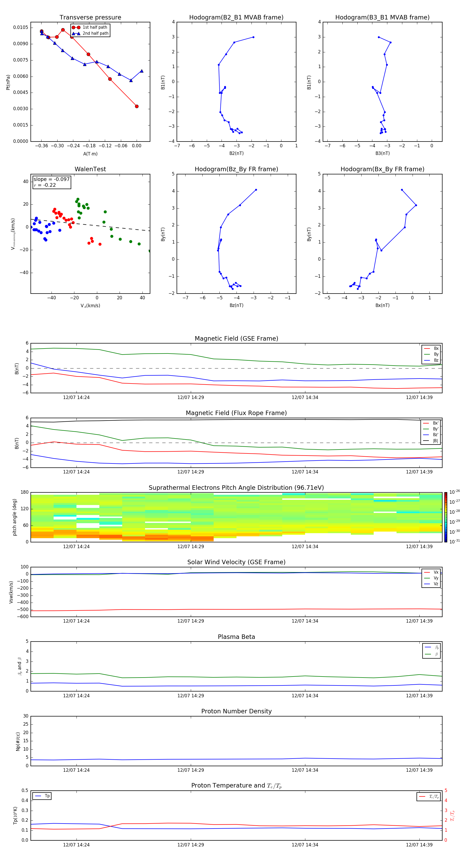Viewport: 473px width, 868px height.
Task: Click '12/07 14:29' tick under GSE magnetic plot
Action: coord(191,398)
